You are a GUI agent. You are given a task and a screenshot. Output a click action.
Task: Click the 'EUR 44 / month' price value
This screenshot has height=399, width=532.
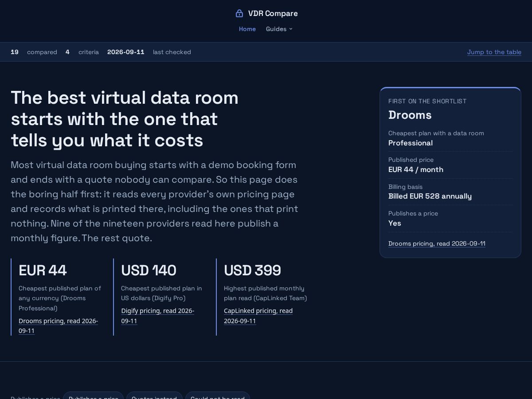(416, 169)
